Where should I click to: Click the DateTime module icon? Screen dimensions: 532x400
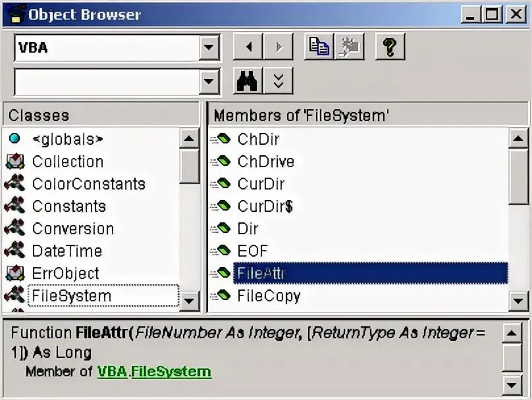coord(14,251)
